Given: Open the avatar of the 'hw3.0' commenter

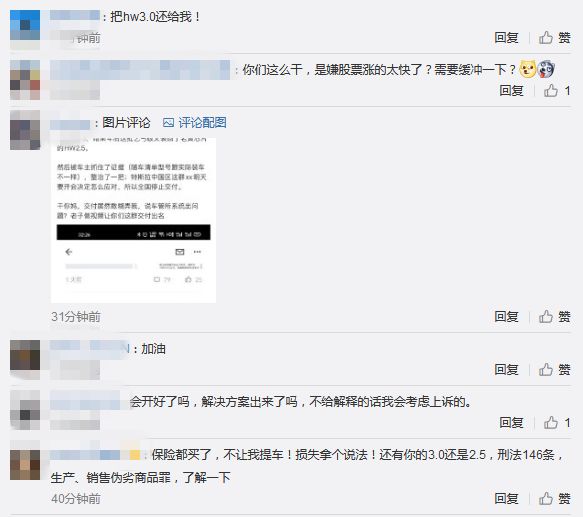Looking at the screenshot, I should tap(25, 25).
